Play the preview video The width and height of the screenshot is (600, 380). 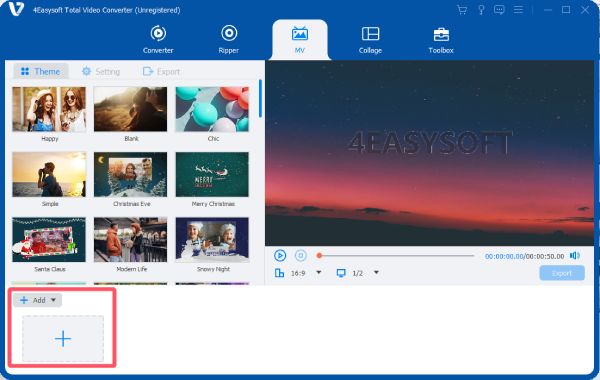pos(280,255)
